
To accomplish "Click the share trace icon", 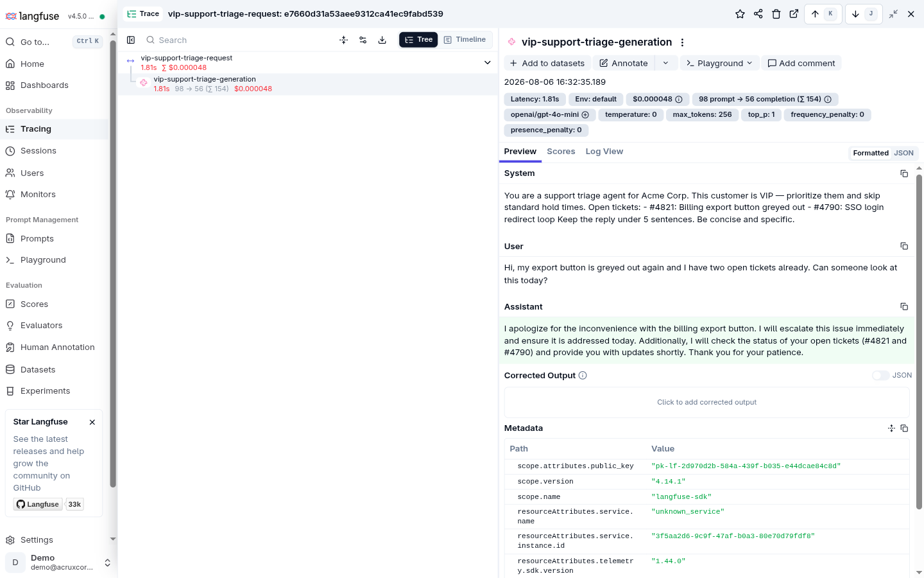I will (x=758, y=14).
